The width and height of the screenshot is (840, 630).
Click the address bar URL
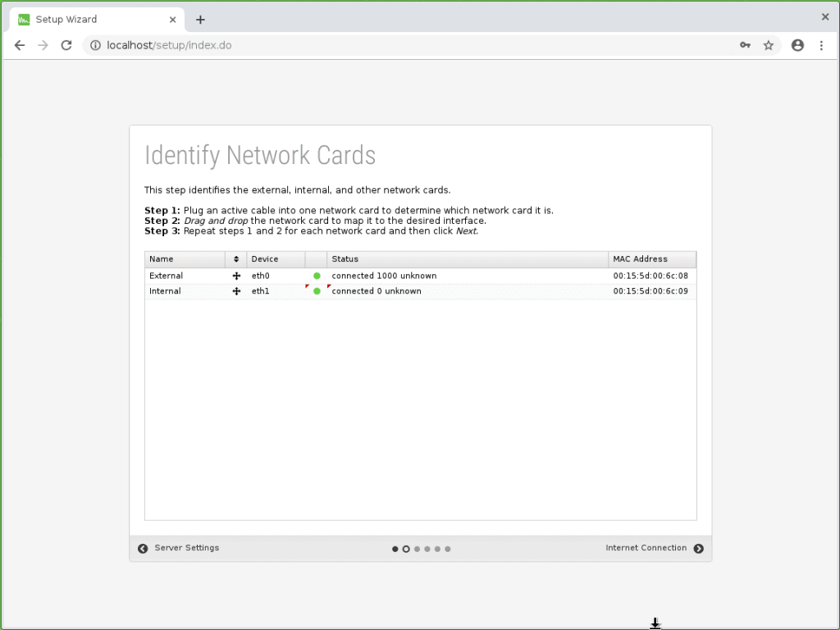[x=169, y=46]
